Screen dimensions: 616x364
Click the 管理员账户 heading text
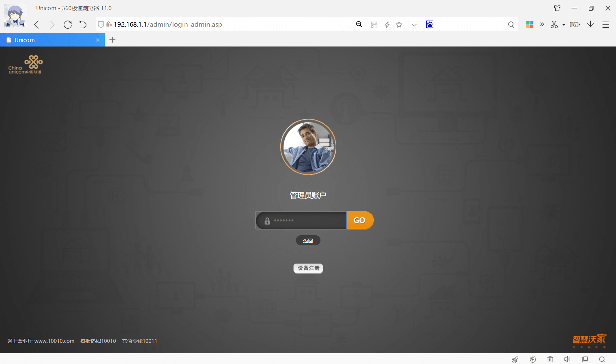click(308, 195)
